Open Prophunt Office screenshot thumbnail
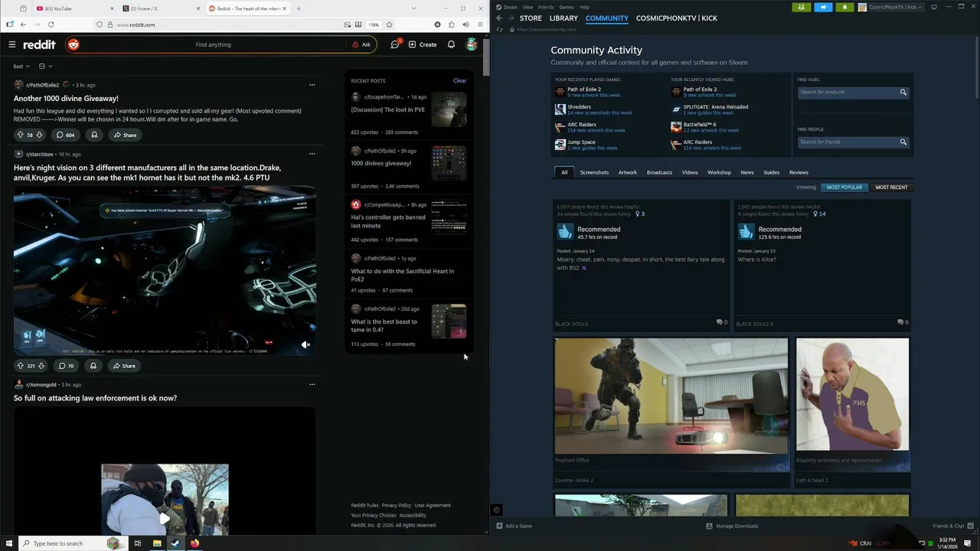Screen dimensions: 980x551 point(671,396)
